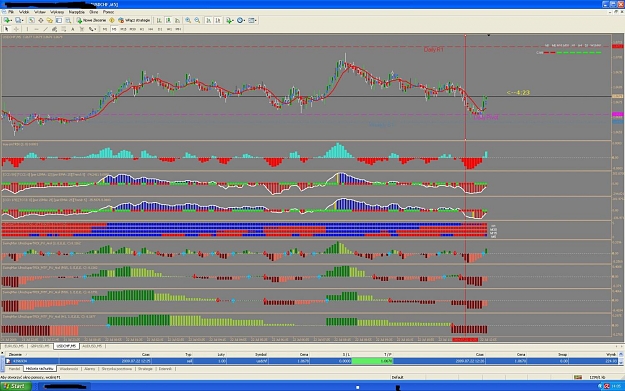Switch to EURUSD,M5 chart tab

(x=14, y=346)
